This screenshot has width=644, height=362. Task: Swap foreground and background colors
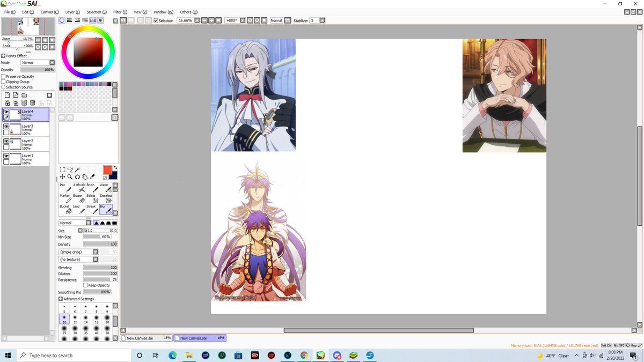[x=115, y=168]
